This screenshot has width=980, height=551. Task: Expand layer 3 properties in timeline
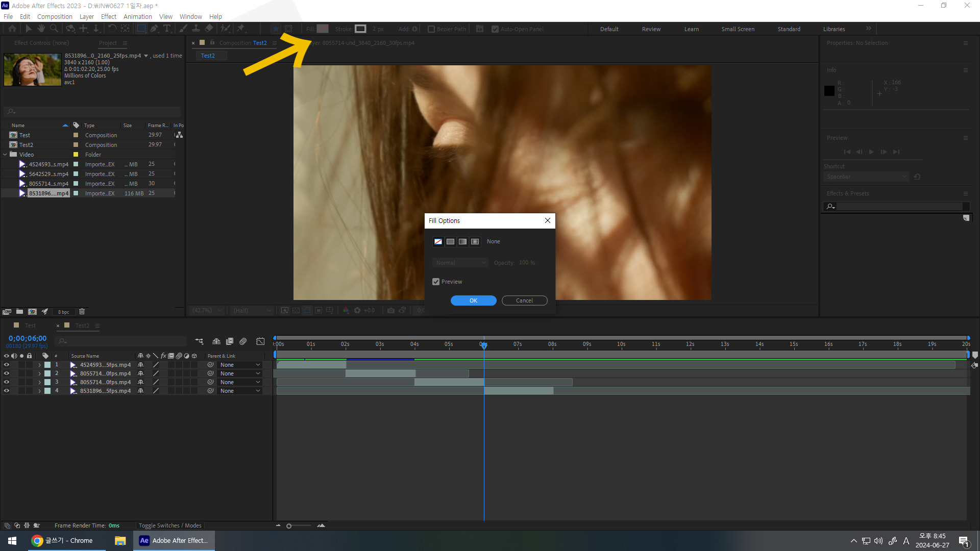[x=39, y=382]
